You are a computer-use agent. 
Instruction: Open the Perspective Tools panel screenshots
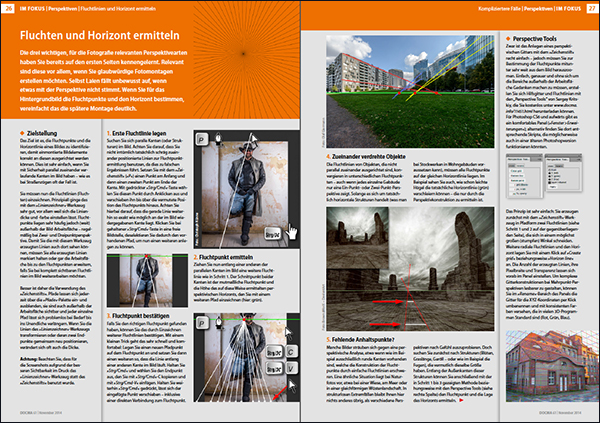click(x=544, y=176)
